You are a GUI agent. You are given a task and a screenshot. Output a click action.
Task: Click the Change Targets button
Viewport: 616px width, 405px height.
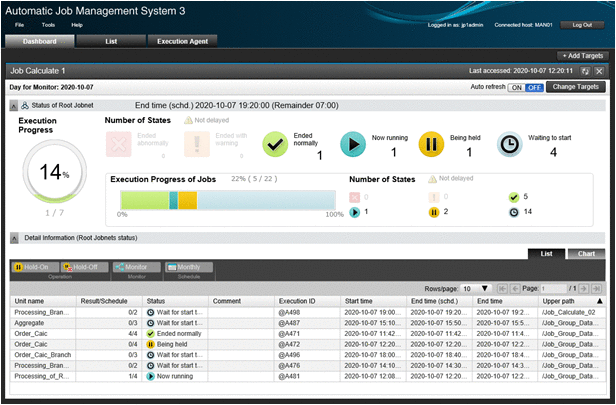(x=578, y=88)
